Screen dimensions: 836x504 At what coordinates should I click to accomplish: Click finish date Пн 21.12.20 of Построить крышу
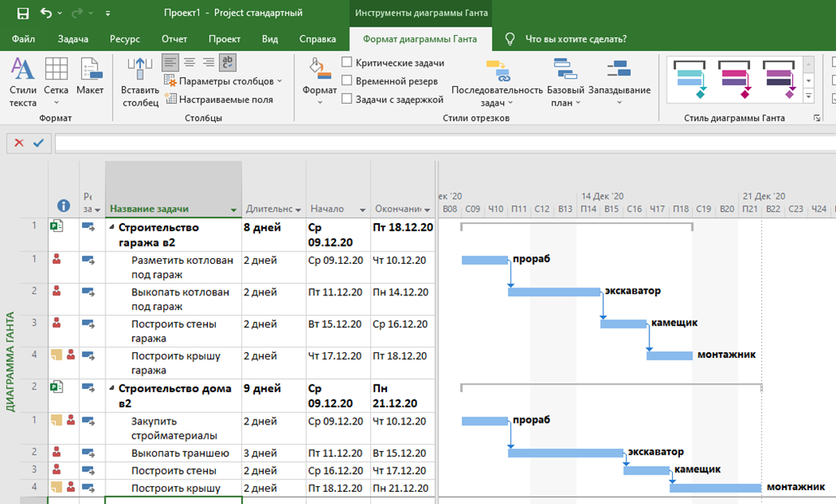tap(400, 488)
